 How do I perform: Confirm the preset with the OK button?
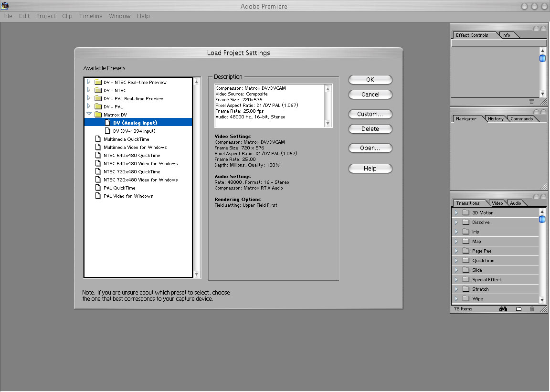[370, 80]
